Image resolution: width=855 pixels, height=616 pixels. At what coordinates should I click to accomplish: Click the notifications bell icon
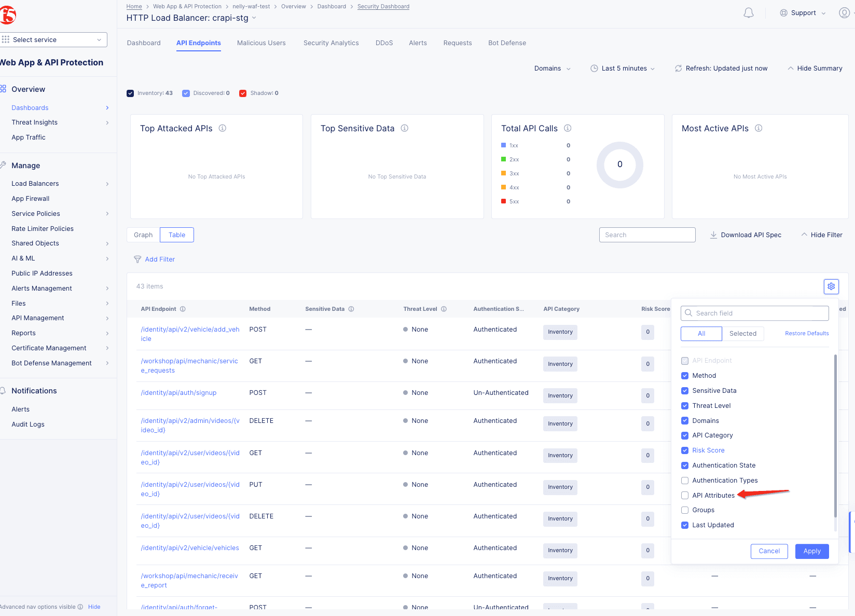click(749, 12)
